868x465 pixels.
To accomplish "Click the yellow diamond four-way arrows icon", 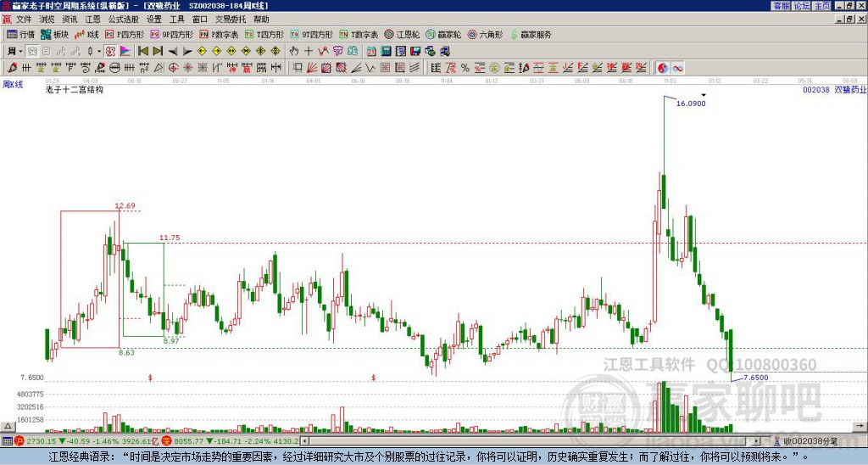I will pos(275,51).
